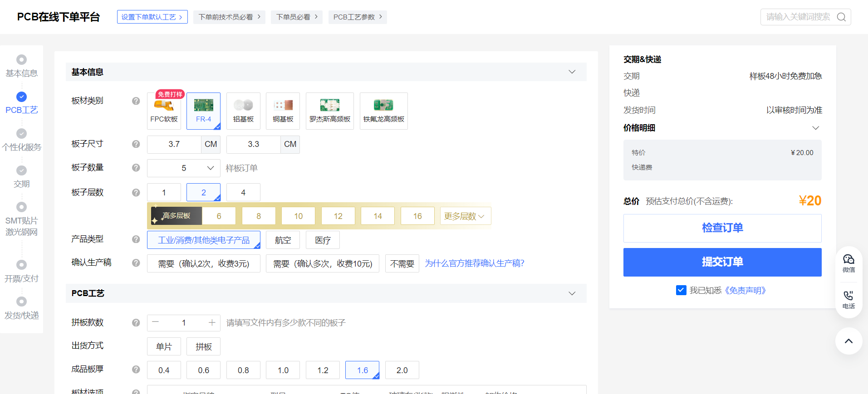868x394 pixels.
Task: Choose the FR-4 board type
Action: click(203, 111)
